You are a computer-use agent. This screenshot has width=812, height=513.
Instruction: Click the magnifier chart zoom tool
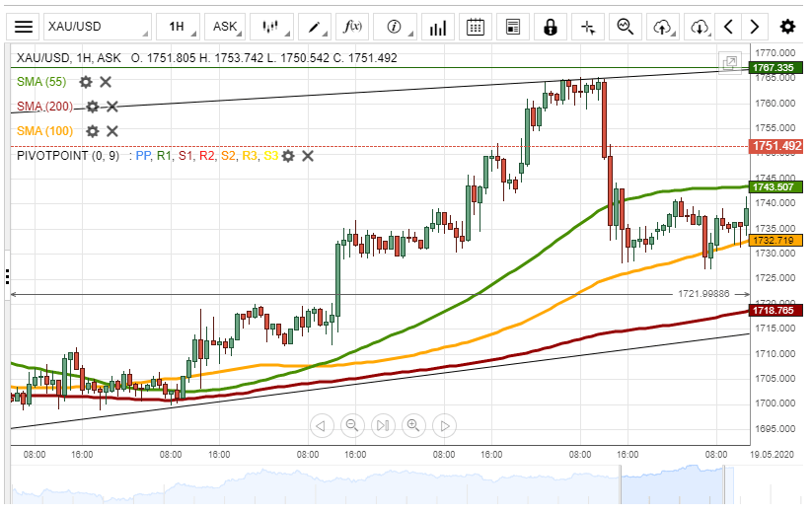tap(626, 27)
